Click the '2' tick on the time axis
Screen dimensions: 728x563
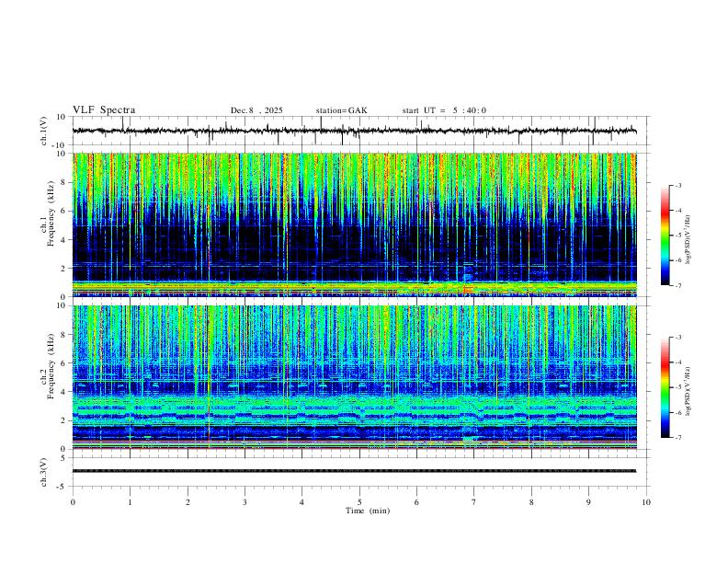click(x=188, y=502)
